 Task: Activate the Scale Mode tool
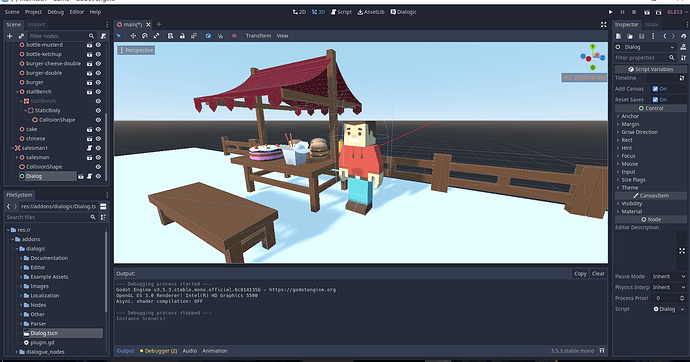[x=156, y=36]
